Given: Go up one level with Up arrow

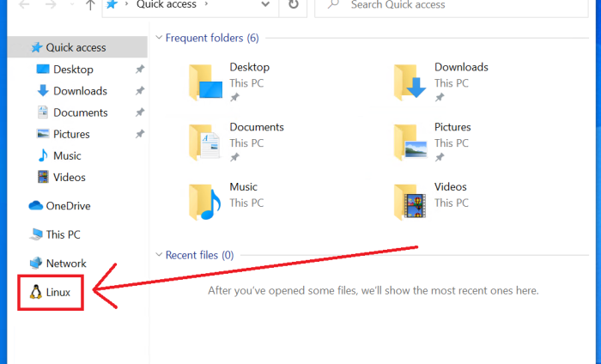Looking at the screenshot, I should (90, 4).
